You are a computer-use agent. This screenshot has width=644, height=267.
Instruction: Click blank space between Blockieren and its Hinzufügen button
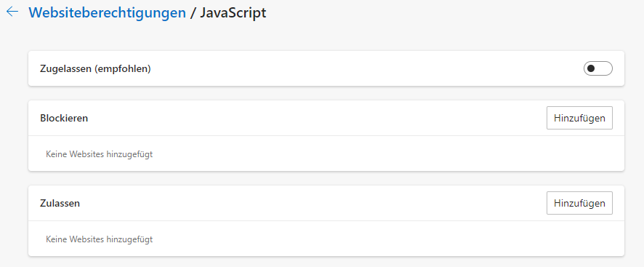pyautogui.click(x=317, y=118)
